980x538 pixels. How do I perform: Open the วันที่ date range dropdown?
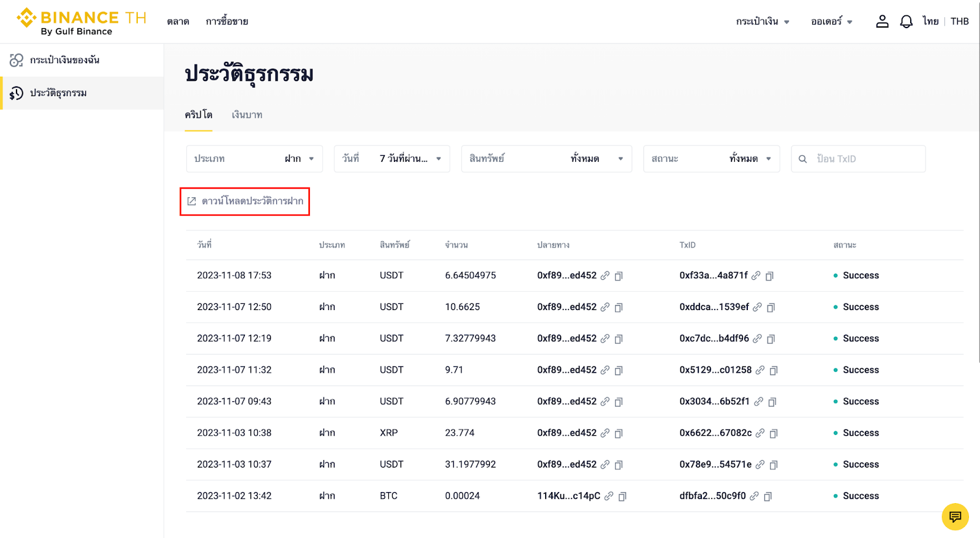coord(391,159)
